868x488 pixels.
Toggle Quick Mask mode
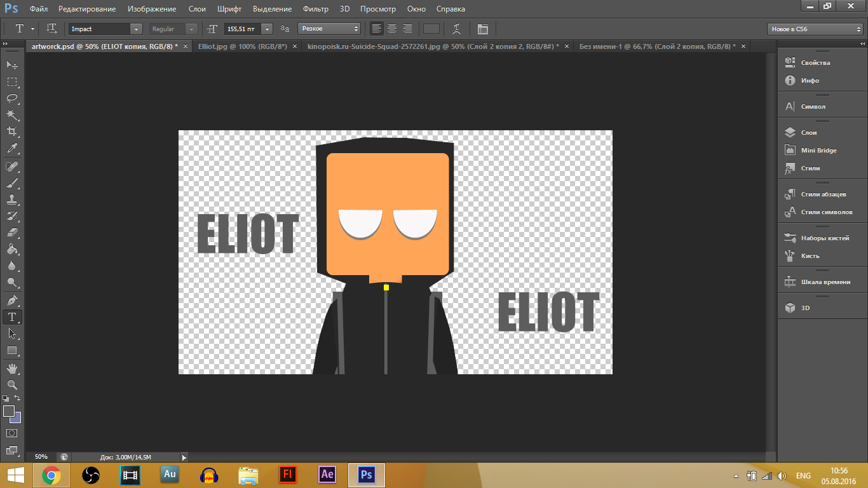pyautogui.click(x=12, y=433)
